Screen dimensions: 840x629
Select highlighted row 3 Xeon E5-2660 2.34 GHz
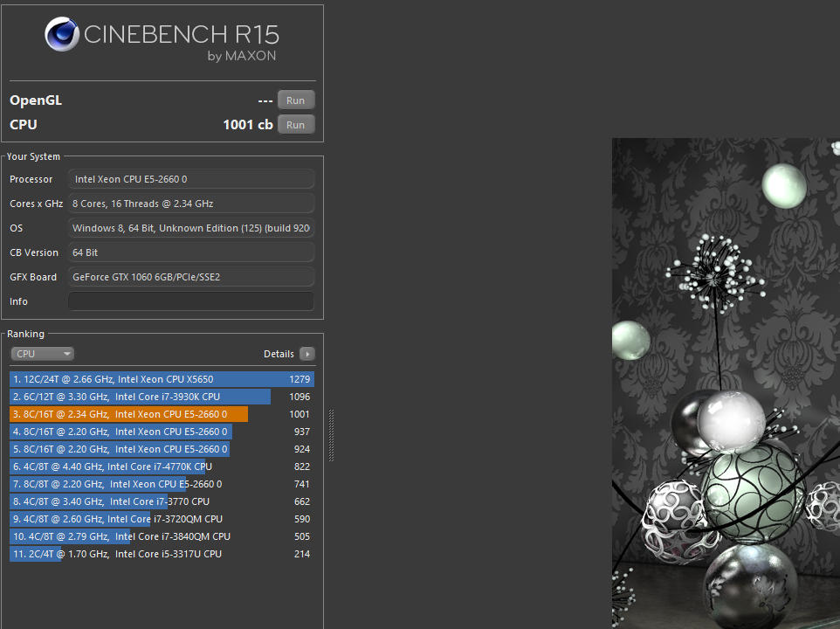(162, 414)
